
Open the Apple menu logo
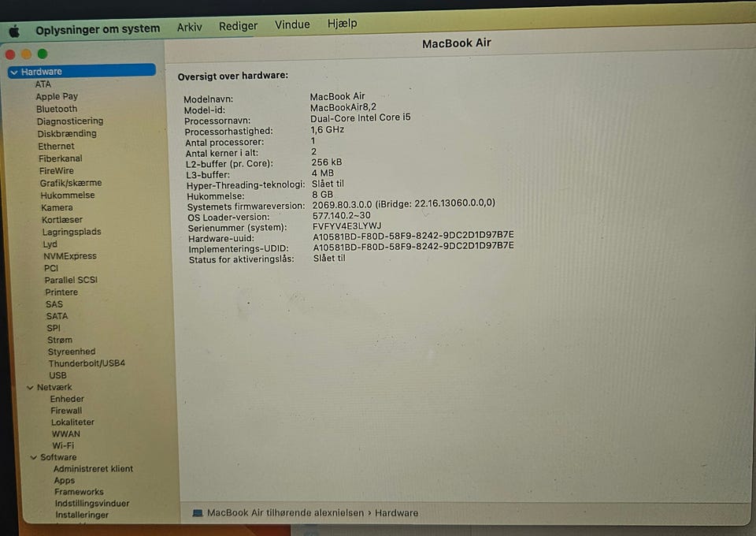[x=14, y=32]
